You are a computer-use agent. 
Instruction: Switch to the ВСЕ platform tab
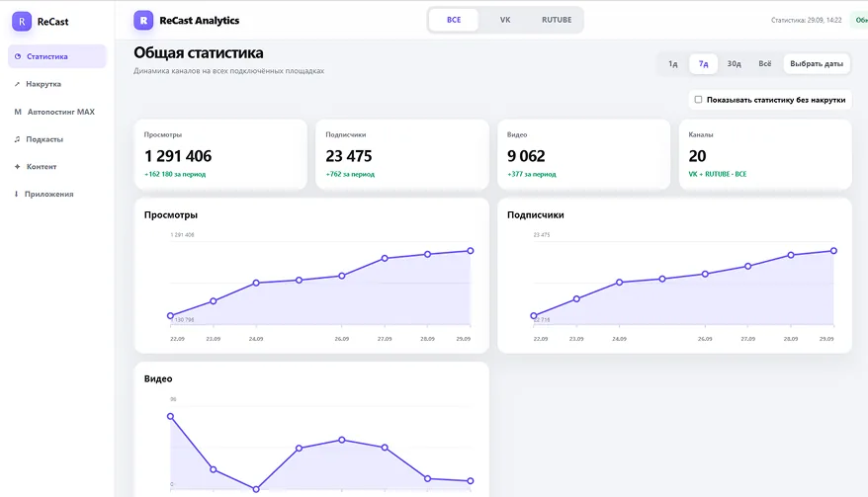[x=454, y=20]
